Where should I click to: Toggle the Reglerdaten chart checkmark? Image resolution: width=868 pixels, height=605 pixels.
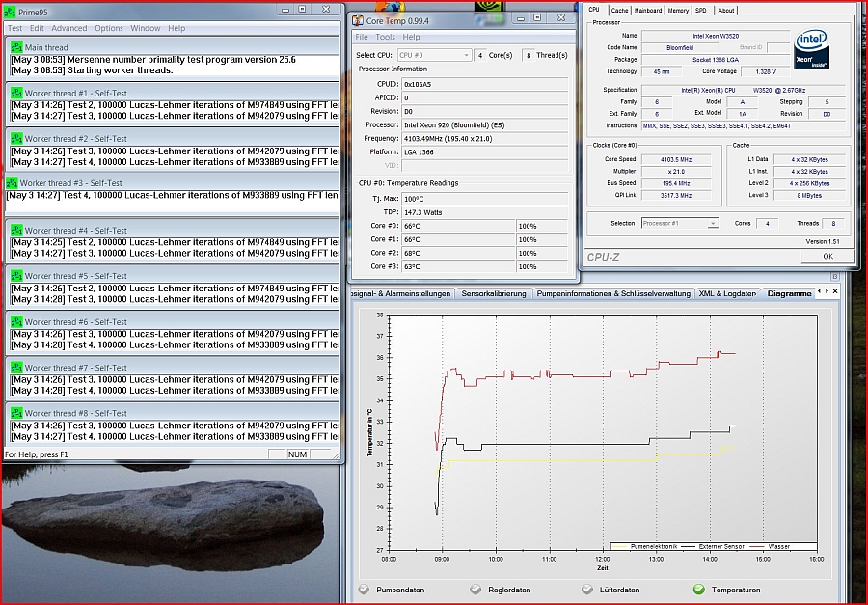(475, 589)
